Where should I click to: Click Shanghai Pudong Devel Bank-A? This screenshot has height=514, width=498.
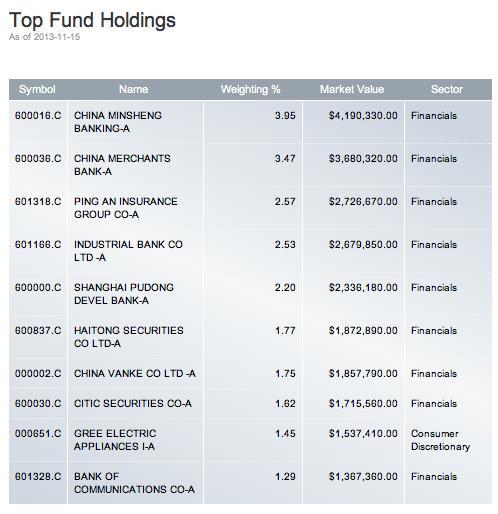pyautogui.click(x=124, y=294)
